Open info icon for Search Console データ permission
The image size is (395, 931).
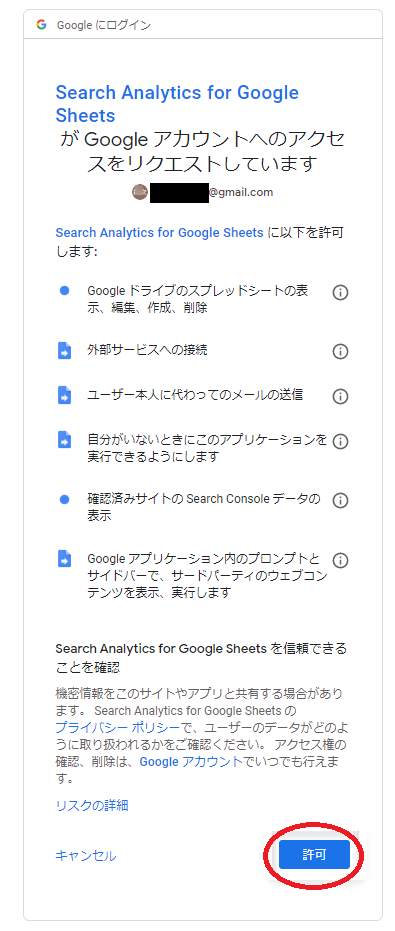[340, 501]
